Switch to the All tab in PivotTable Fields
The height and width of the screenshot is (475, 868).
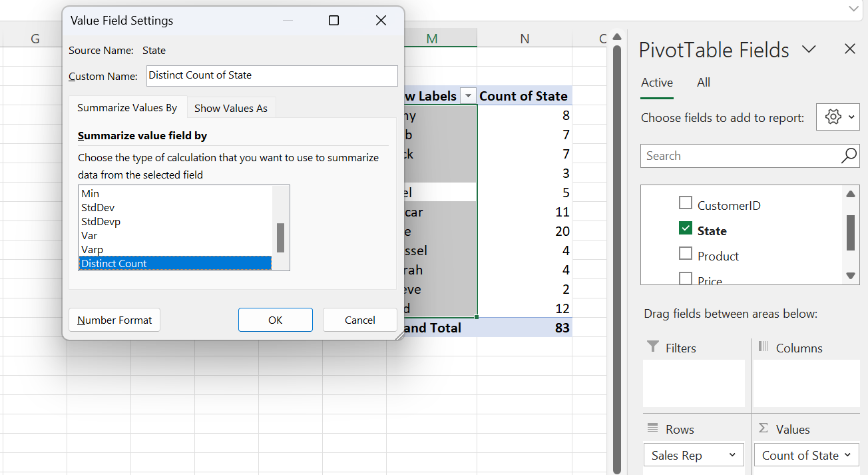(x=703, y=83)
